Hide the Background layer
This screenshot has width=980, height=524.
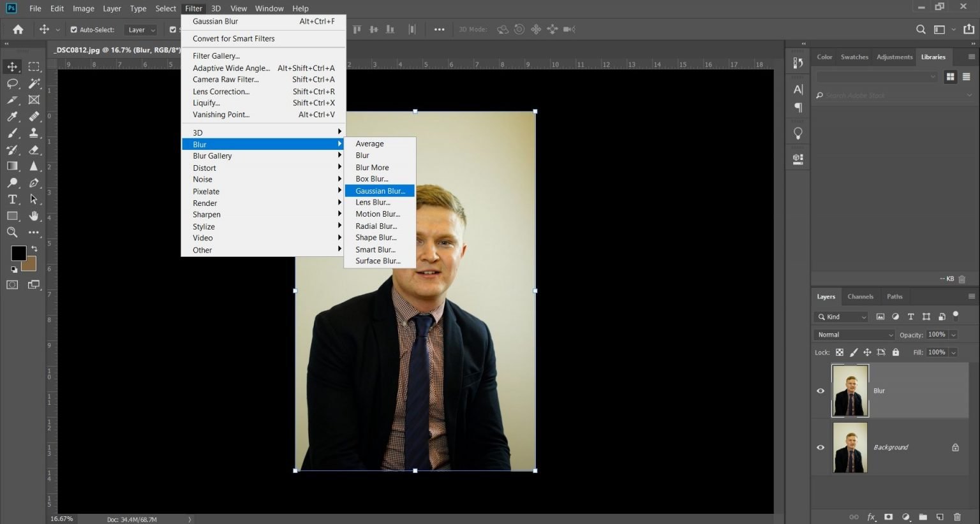(820, 447)
